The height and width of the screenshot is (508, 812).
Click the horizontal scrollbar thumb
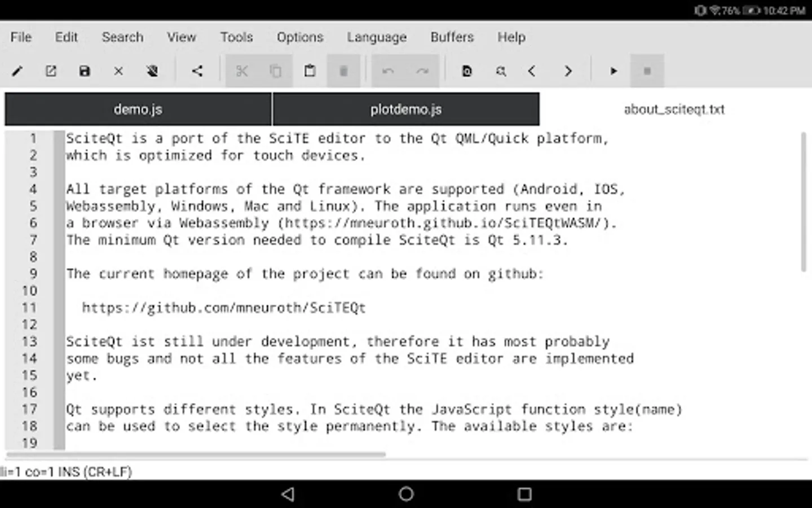(x=196, y=454)
